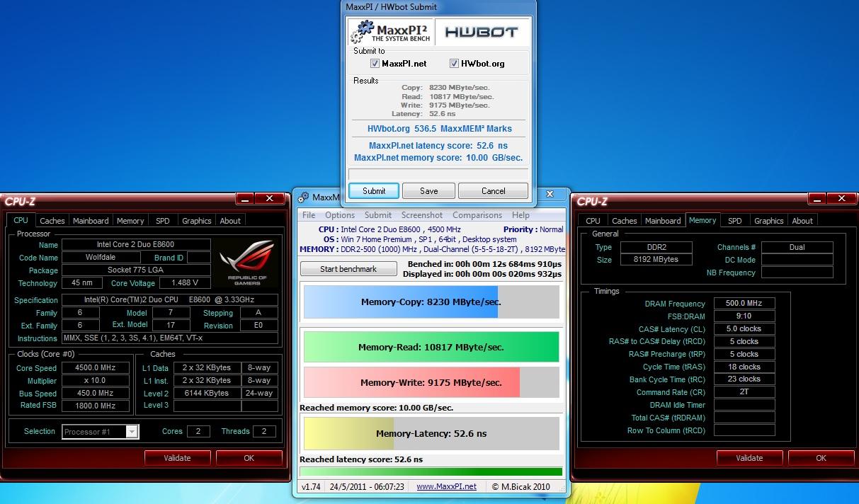
Task: Switch to Mainboard tab in left CPU-Z
Action: click(x=91, y=221)
